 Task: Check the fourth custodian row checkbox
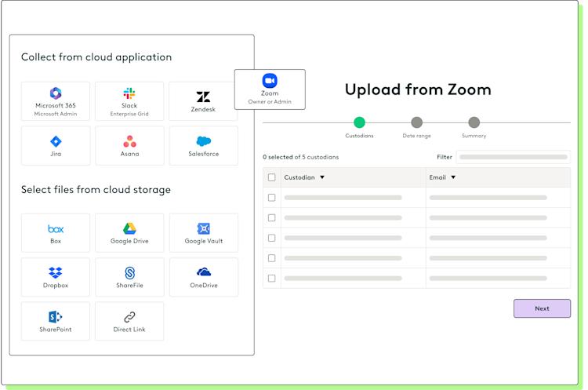[272, 258]
